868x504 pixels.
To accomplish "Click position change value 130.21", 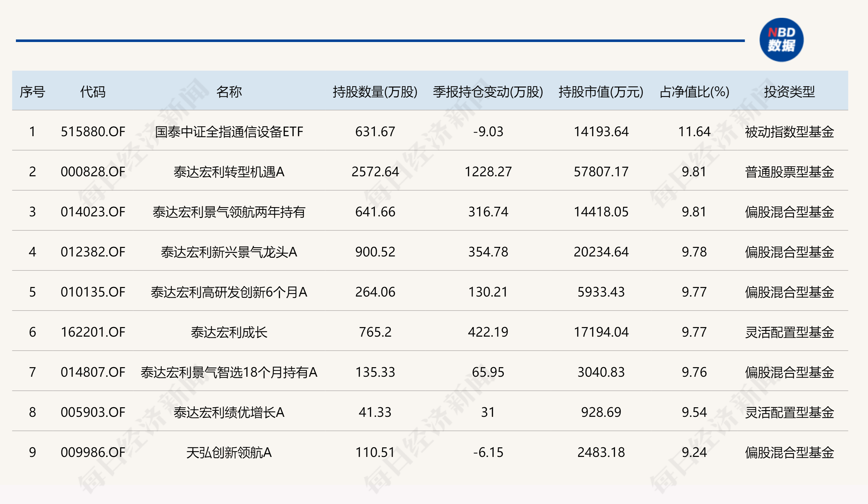I will click(488, 292).
